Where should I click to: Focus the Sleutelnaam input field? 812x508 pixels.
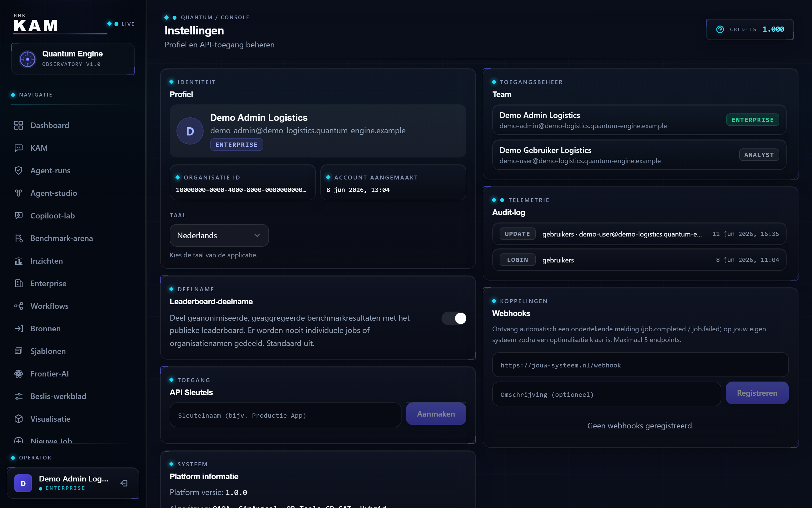(285, 415)
